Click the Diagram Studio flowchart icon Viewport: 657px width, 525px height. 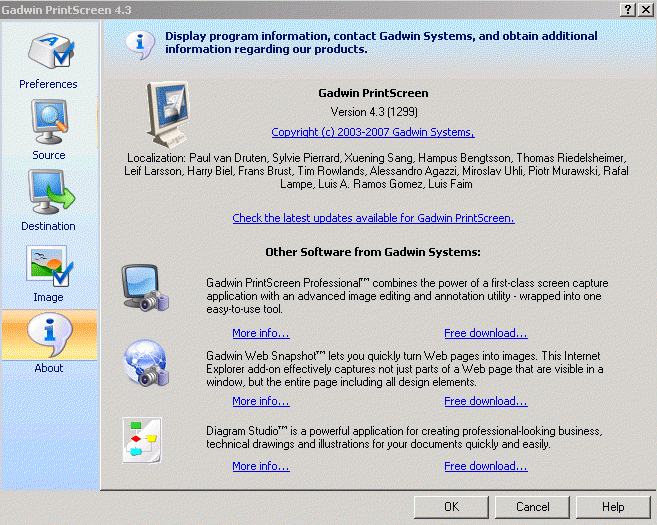(x=142, y=440)
